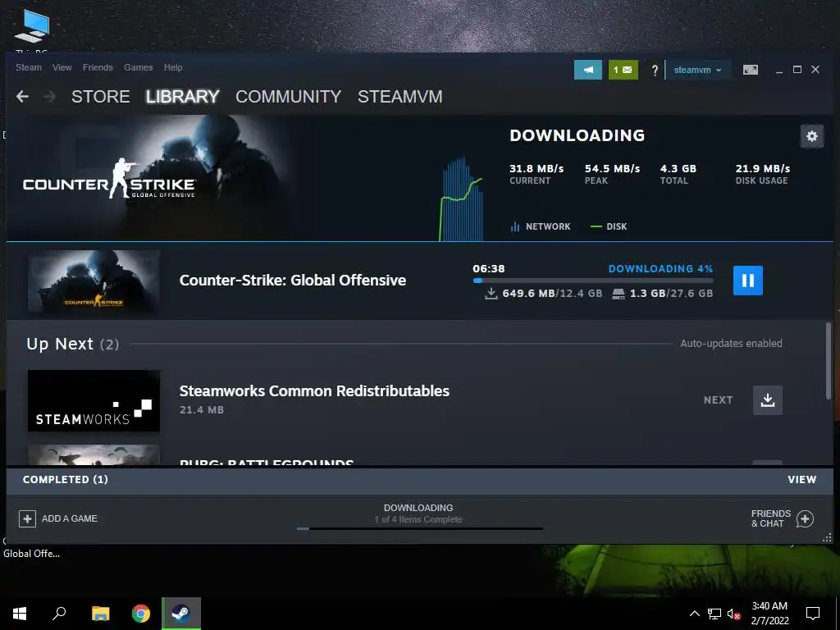This screenshot has height=630, width=840.
Task: Click Counter-Strike: Global Offensive title
Action: [293, 281]
